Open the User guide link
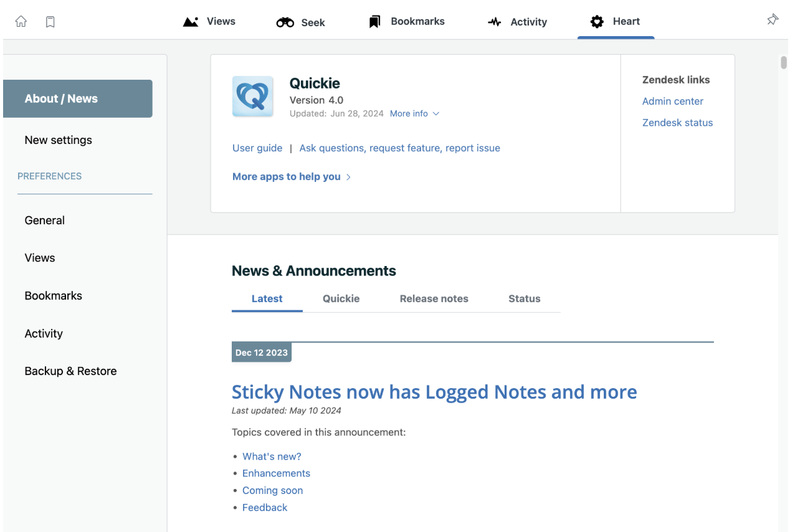Screen dimensions: 790x532 tap(257, 148)
